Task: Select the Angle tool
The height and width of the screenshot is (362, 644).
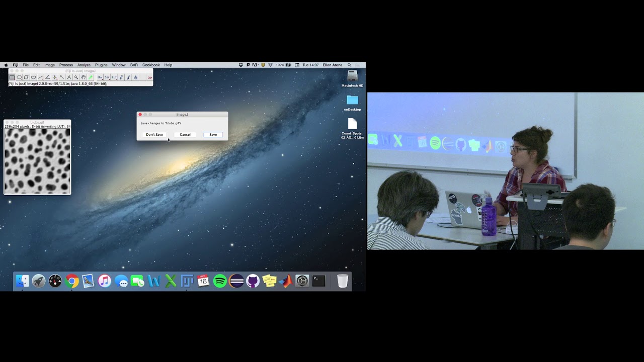Action: pos(48,77)
